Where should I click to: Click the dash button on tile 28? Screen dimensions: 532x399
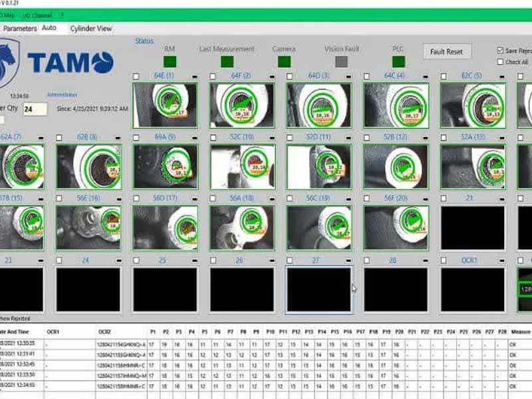(x=426, y=261)
